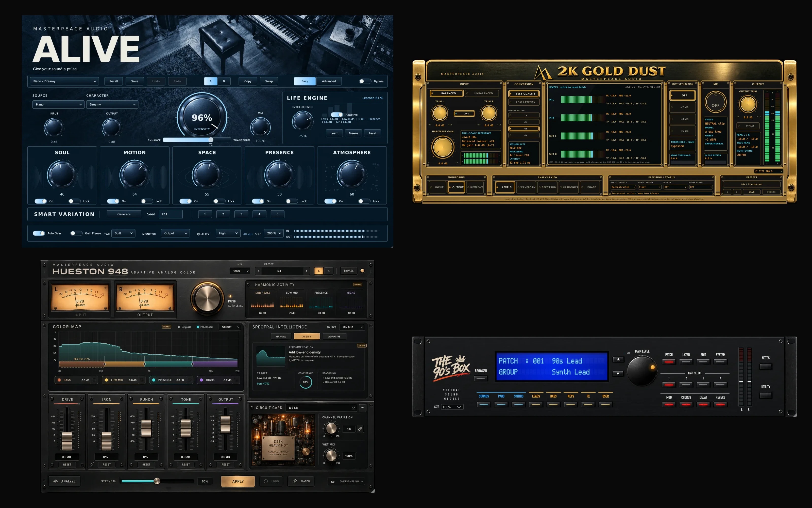Screen dimensions: 812x508
Task: Click the UNDO arrow button in Hueston
Action: 271,481
